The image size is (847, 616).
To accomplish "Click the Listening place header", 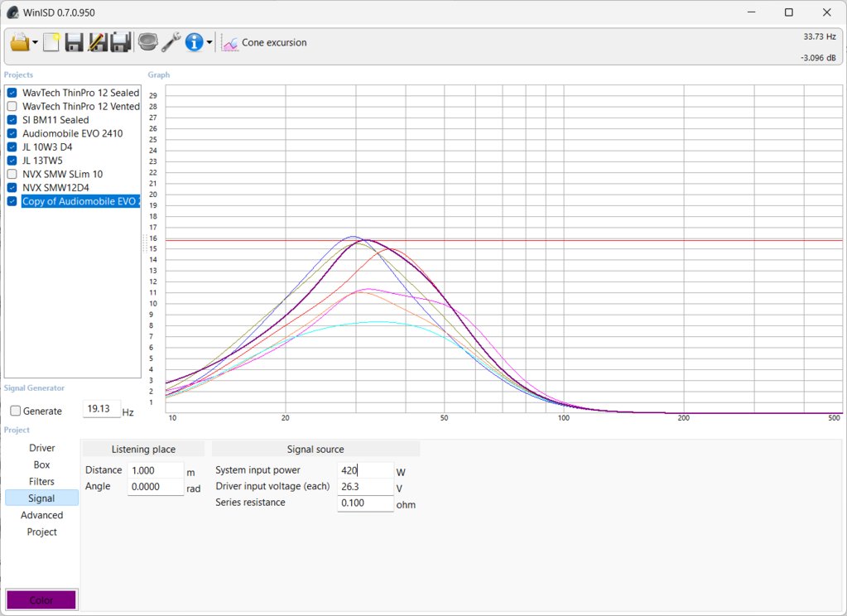I will coord(143,449).
